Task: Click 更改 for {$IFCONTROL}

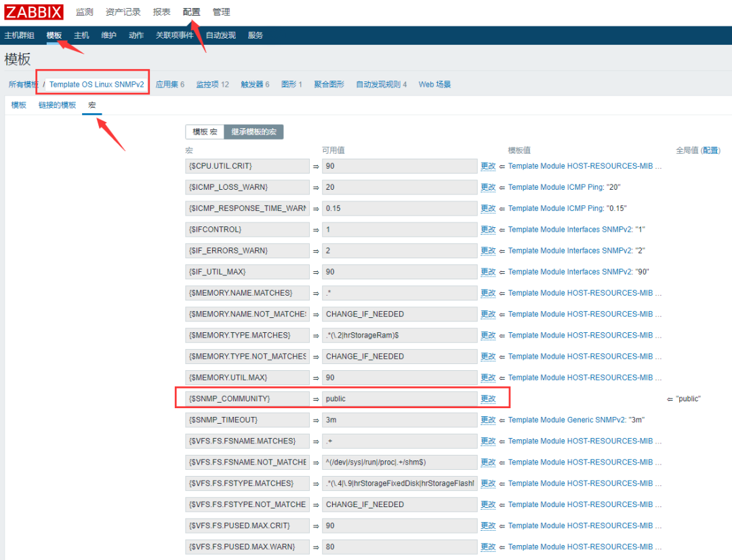Action: point(488,230)
